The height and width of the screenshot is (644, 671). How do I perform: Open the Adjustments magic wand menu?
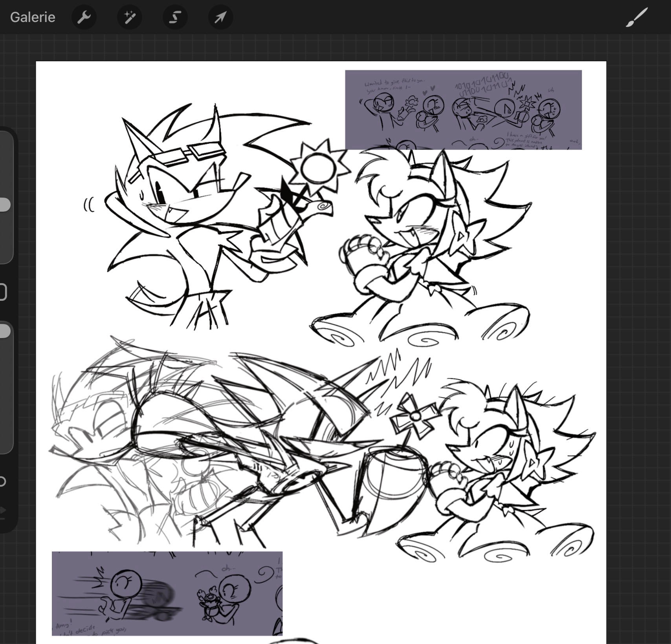coord(129,17)
